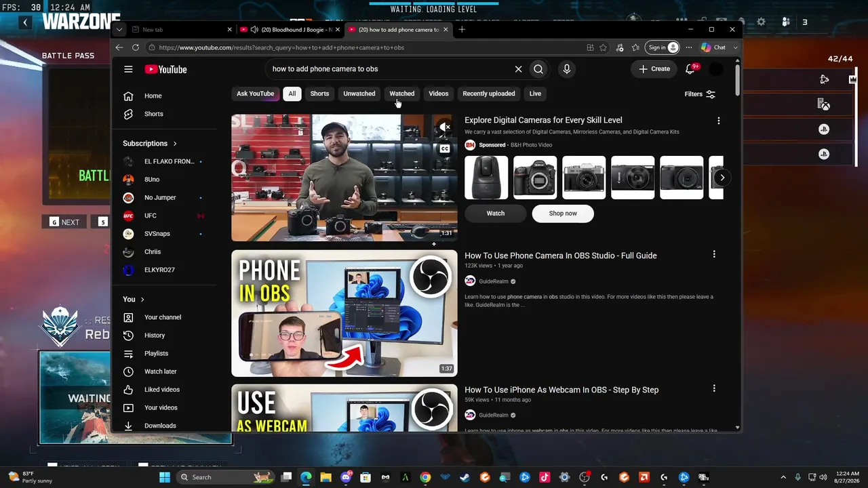
Task: Show hidden system tray icons
Action: point(783,477)
